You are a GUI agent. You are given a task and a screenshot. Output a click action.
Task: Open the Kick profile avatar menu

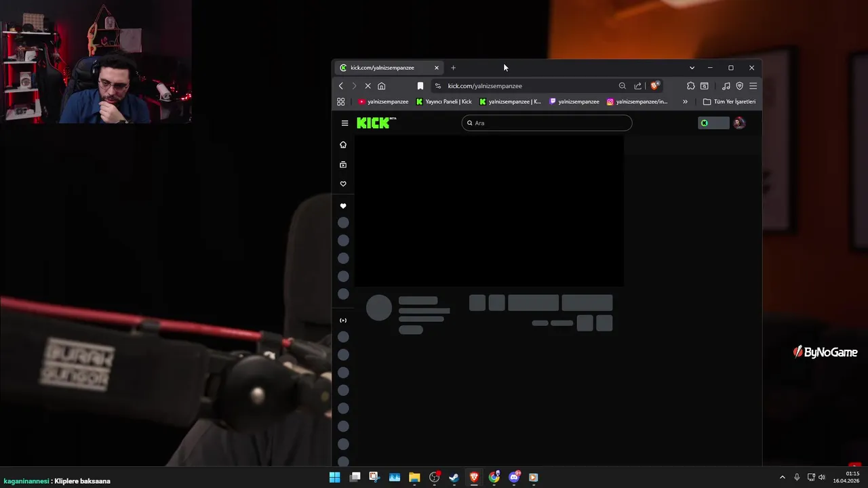pyautogui.click(x=739, y=123)
